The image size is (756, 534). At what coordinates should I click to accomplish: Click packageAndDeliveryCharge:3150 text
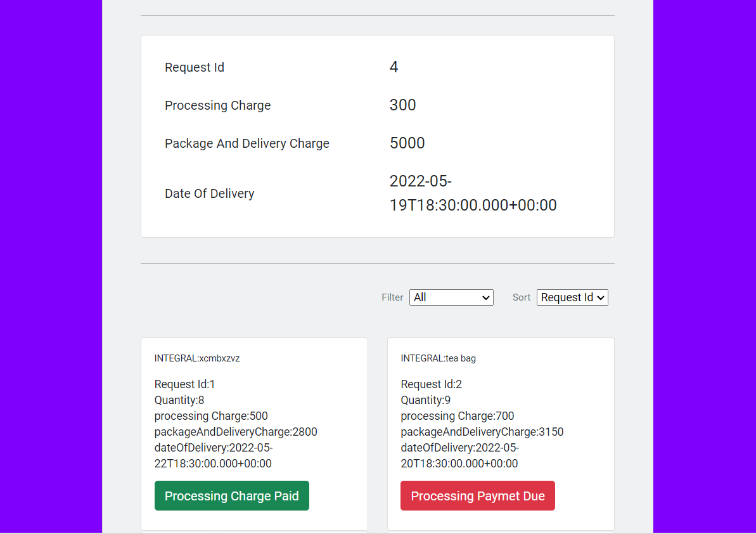click(x=482, y=432)
